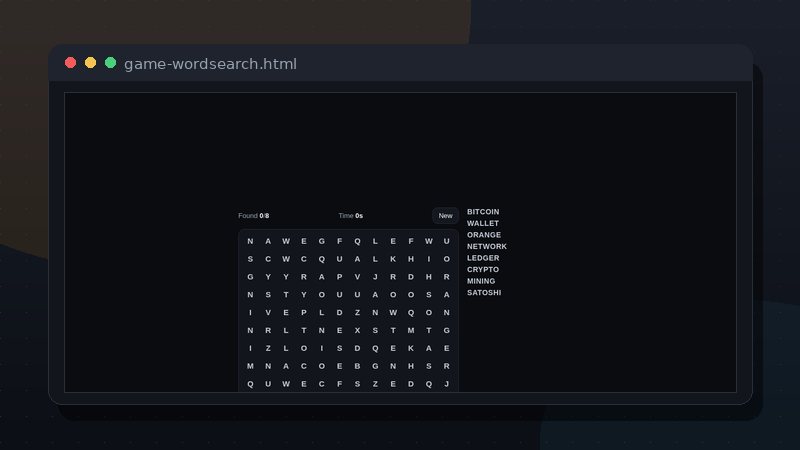Click the yellow minimize window dot
This screenshot has width=800, height=450.
pyautogui.click(x=90, y=63)
